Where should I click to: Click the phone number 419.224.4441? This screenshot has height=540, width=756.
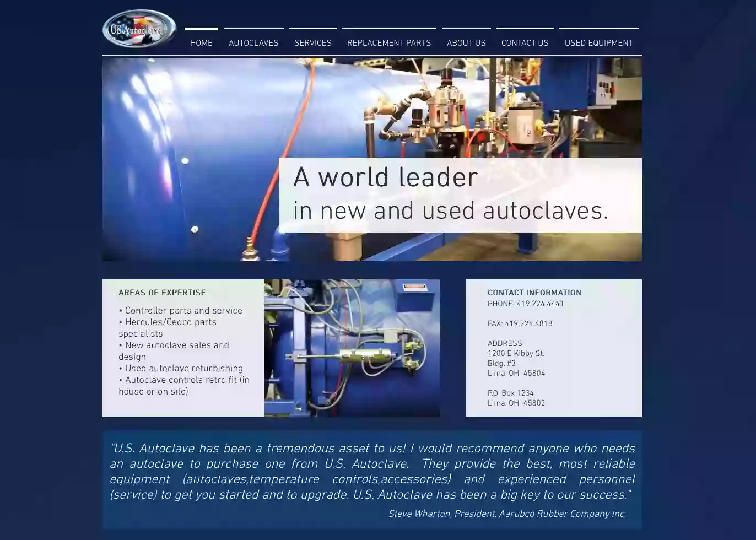(x=540, y=304)
